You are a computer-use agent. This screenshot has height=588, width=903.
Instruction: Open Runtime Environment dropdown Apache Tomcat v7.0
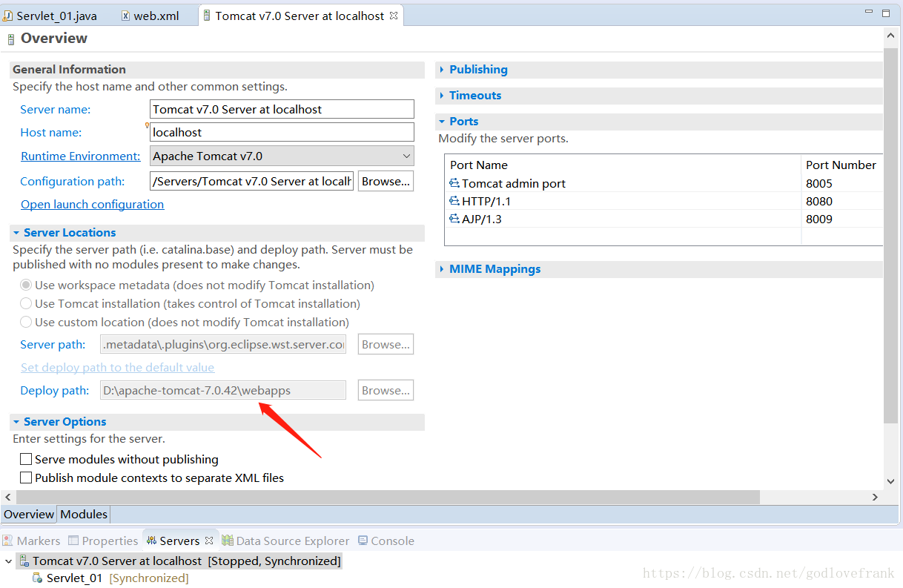click(282, 156)
